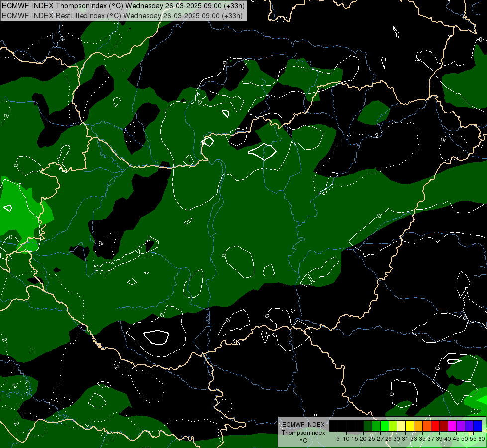Click the legend unit label '°C'
This screenshot has height=448, width=487.
303,440
